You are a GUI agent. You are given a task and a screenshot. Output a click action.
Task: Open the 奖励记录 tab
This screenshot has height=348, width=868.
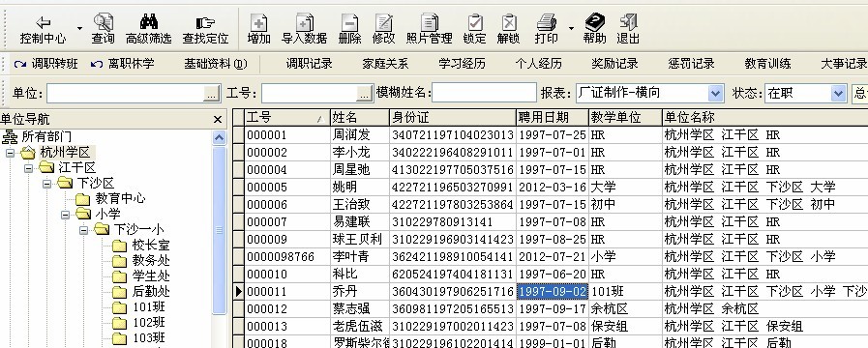coord(614,64)
